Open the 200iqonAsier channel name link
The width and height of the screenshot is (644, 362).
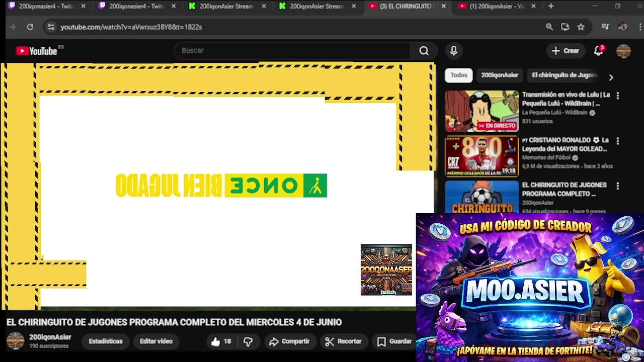[50, 337]
